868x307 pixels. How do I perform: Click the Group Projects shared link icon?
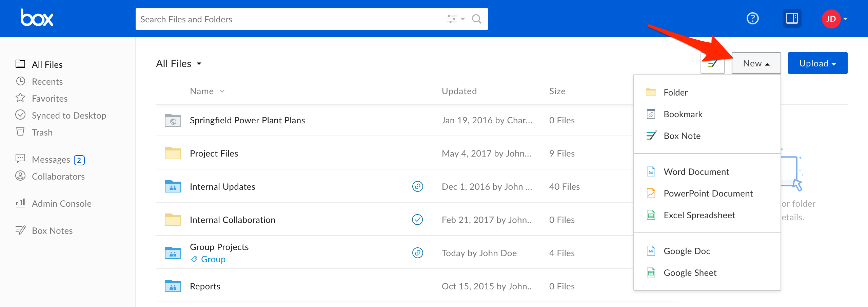click(417, 253)
